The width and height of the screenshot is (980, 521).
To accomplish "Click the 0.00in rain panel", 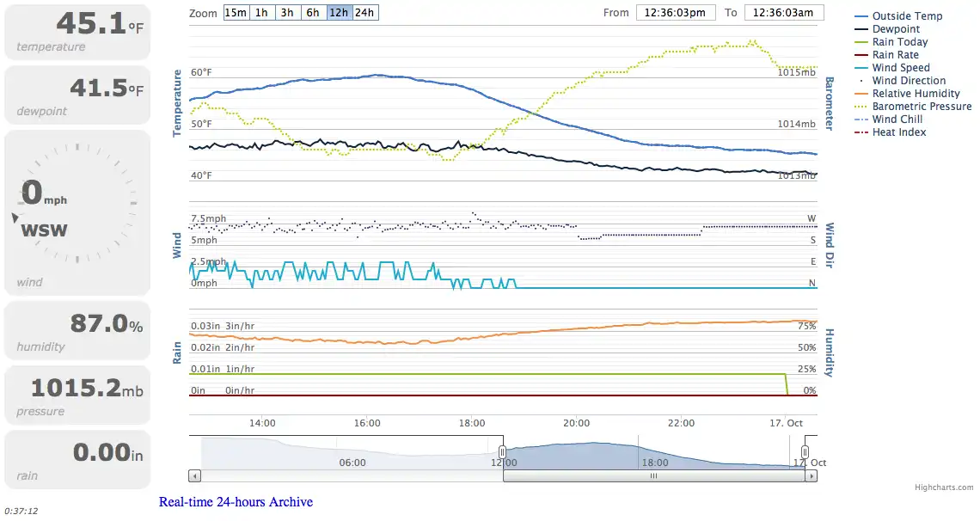I will 77,459.
